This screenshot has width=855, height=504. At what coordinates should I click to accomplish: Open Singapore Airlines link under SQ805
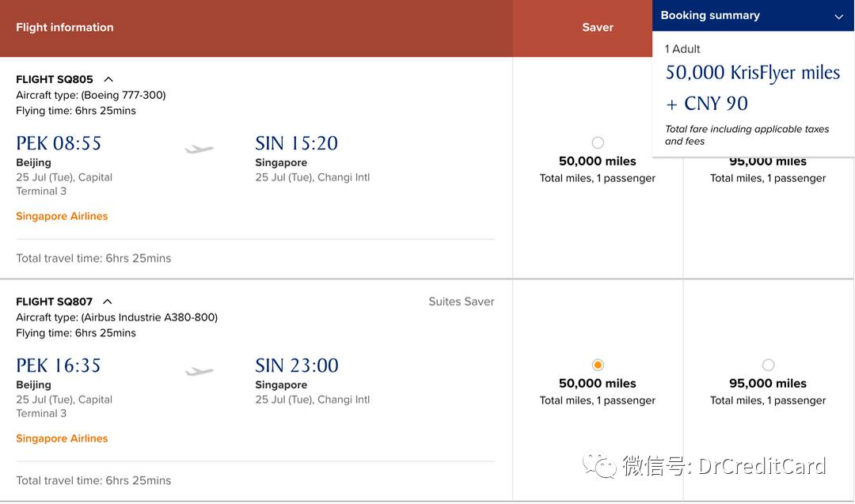(x=62, y=216)
